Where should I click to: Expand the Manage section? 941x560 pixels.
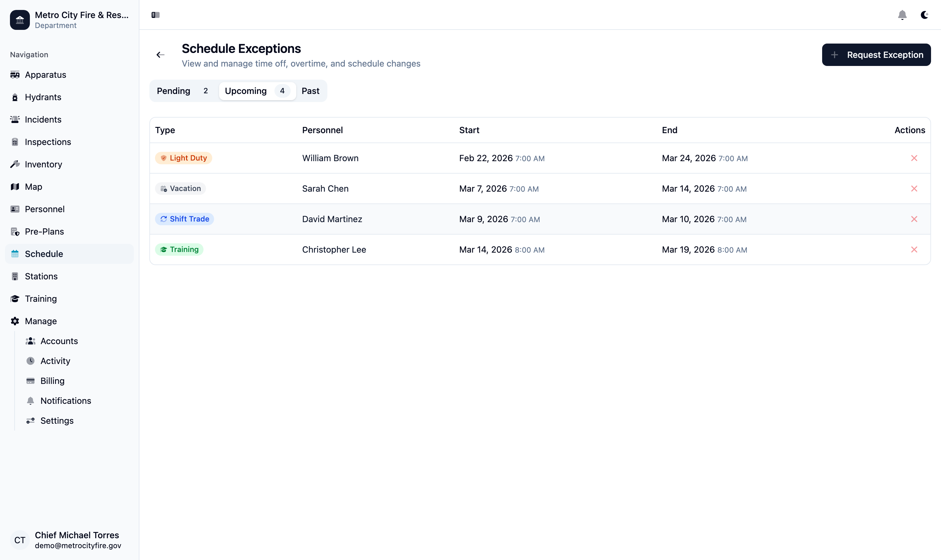[40, 321]
